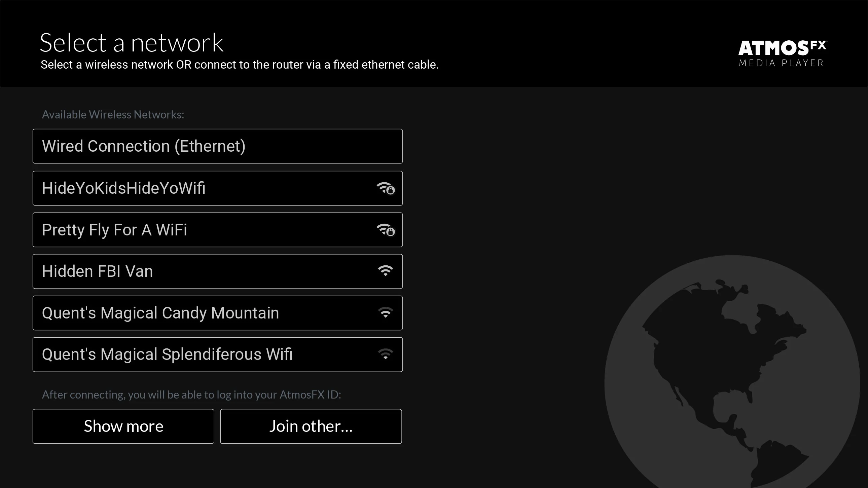Screen dimensions: 868x488
Task: Select the HideYoKidsHideYoWifi network name
Action: (123, 188)
